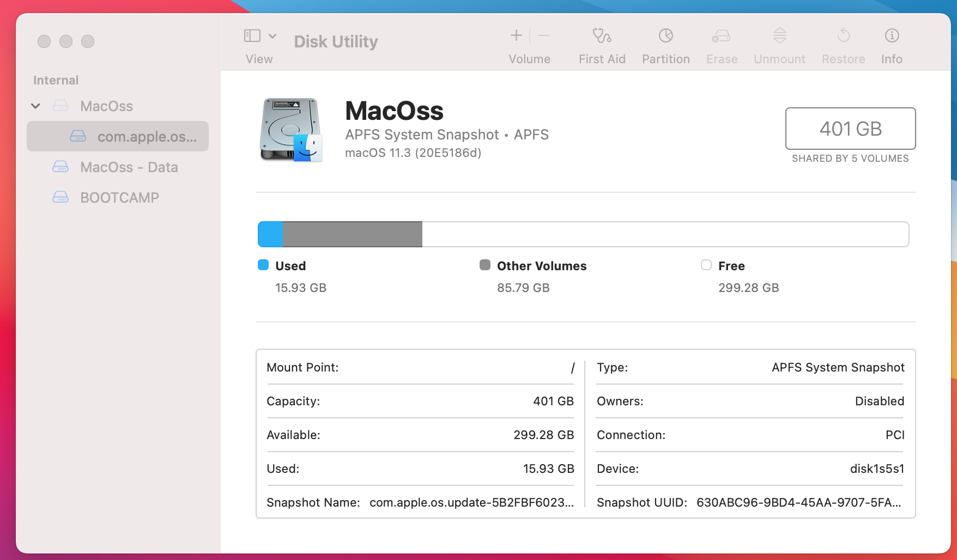This screenshot has height=560, width=957.
Task: Click the 401 GB capacity box
Action: point(850,129)
